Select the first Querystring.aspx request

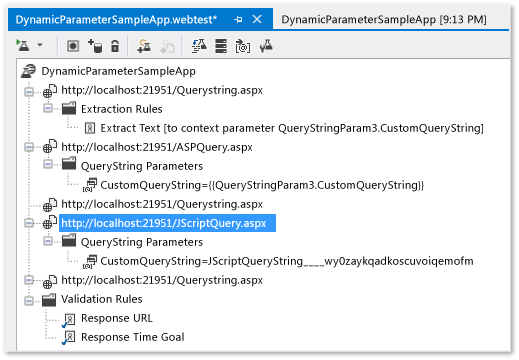pyautogui.click(x=162, y=90)
